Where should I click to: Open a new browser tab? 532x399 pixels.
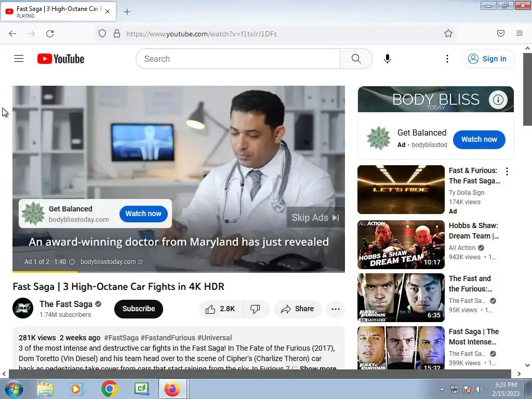(x=127, y=12)
